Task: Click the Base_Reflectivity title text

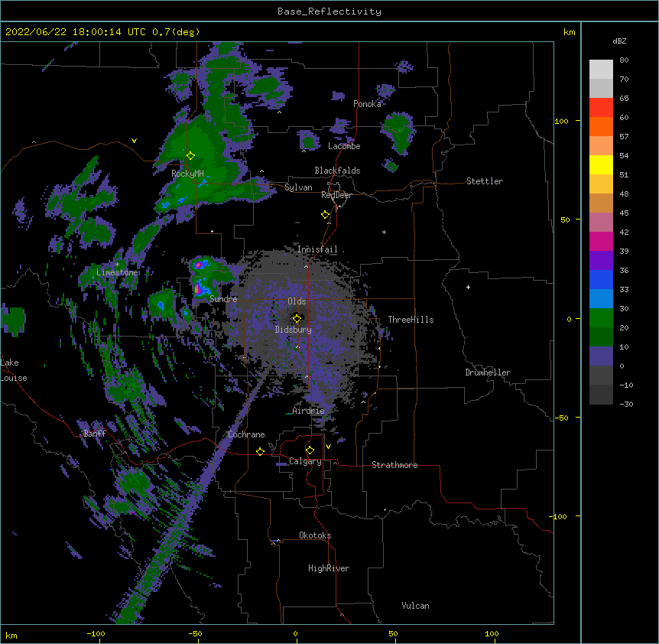Action: 329,11
